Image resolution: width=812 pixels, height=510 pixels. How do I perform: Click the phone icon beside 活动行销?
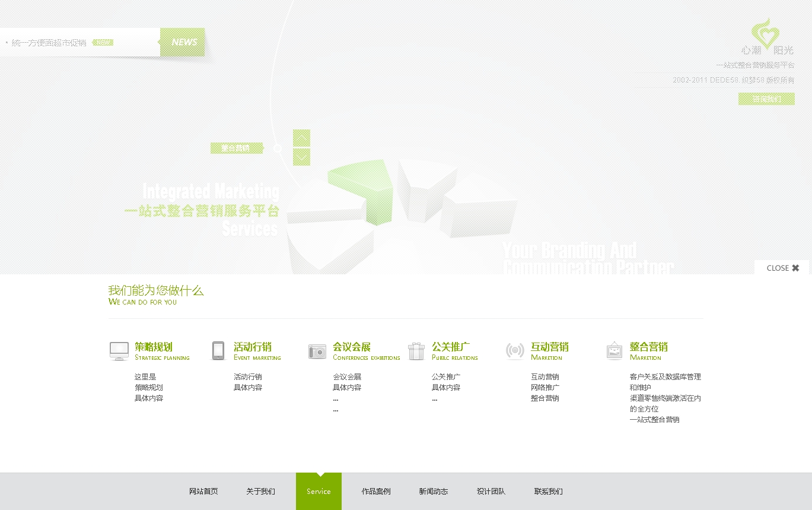tap(218, 351)
